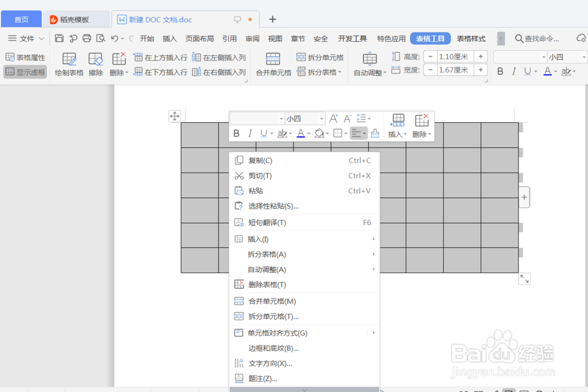Open the 表格样式 (Table Style) tab

(471, 39)
